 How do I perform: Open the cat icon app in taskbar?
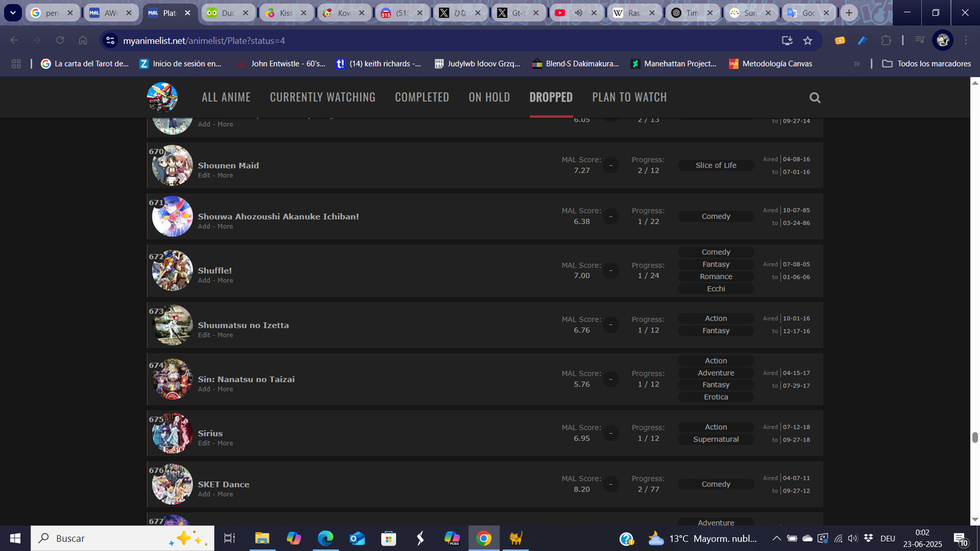(x=515, y=538)
